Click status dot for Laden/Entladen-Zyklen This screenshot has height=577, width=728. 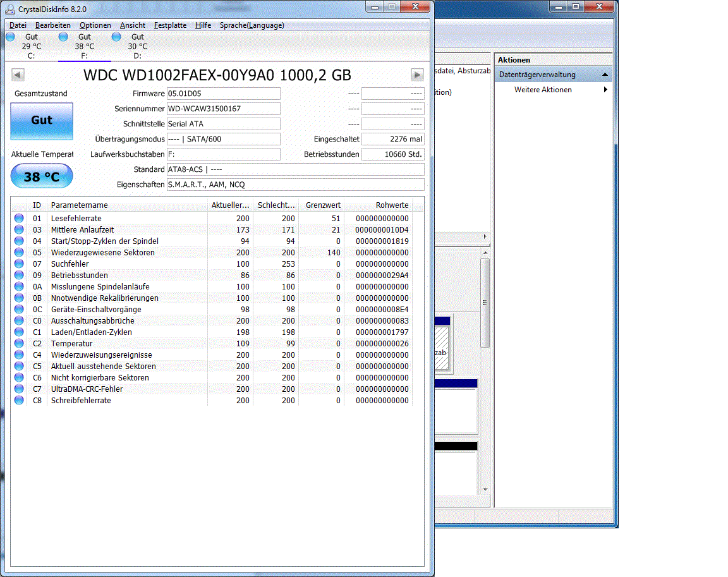(x=19, y=332)
